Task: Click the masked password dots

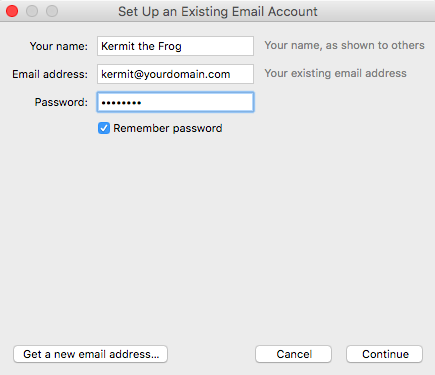Action: pos(121,103)
